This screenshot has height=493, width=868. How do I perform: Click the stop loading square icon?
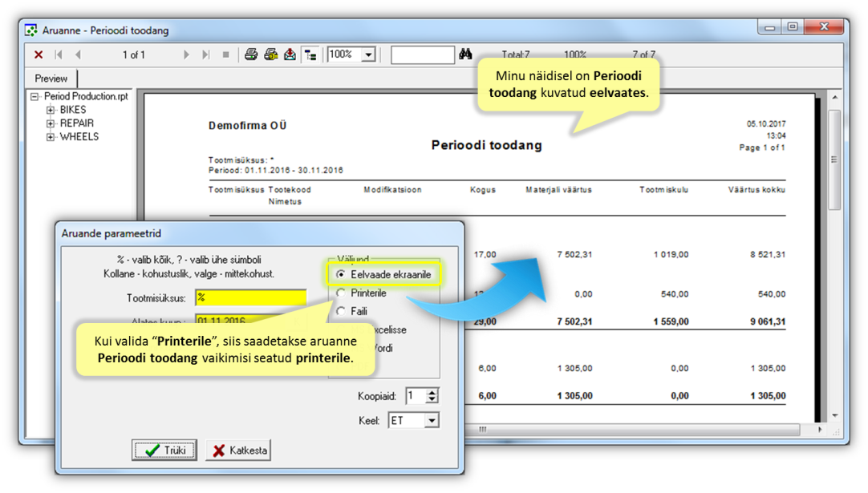point(226,55)
